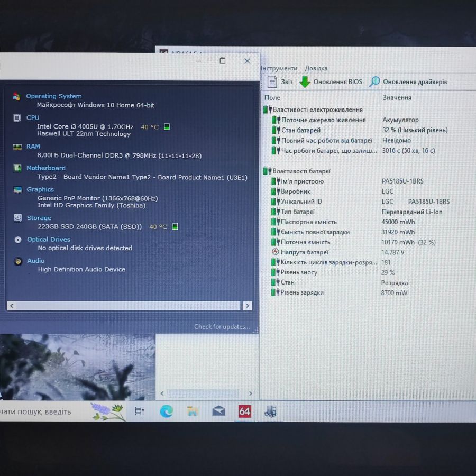
Task: Open the RAM section link
Action: click(x=33, y=147)
